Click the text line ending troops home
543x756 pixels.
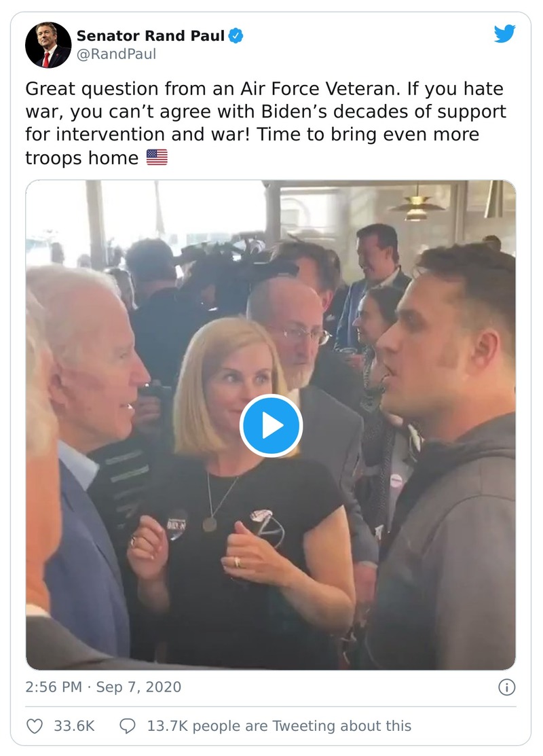82,158
